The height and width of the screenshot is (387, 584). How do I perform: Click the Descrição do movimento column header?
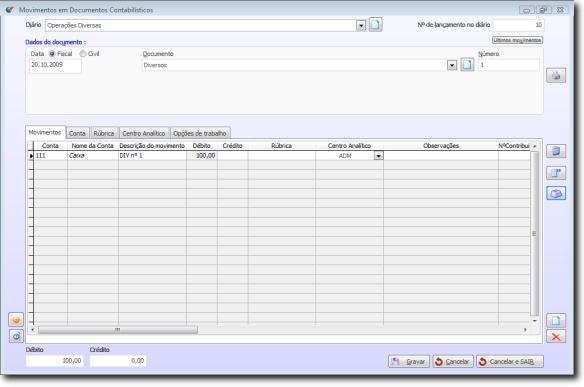(152, 146)
